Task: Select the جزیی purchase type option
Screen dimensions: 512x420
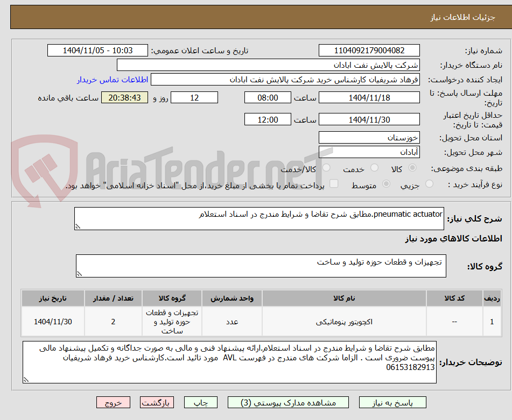Action: [430, 183]
